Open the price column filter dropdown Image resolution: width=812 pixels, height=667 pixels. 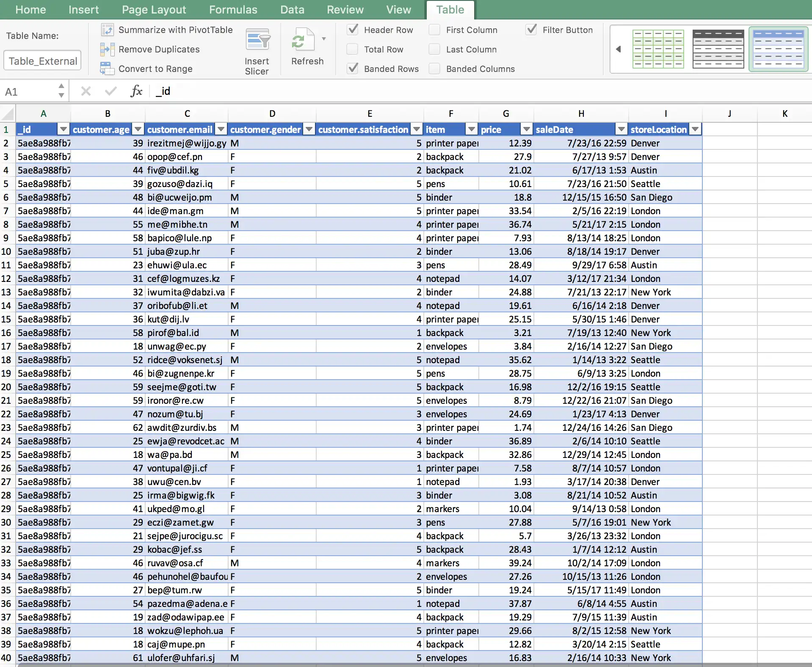[527, 129]
